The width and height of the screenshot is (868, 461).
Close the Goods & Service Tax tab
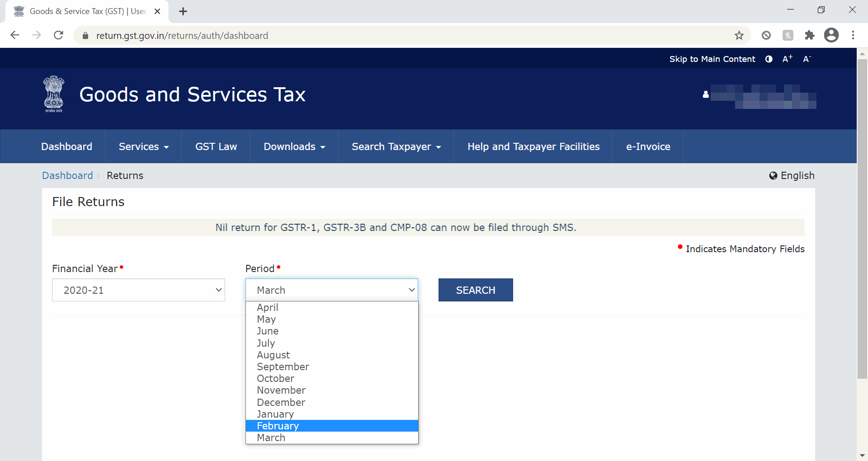157,11
